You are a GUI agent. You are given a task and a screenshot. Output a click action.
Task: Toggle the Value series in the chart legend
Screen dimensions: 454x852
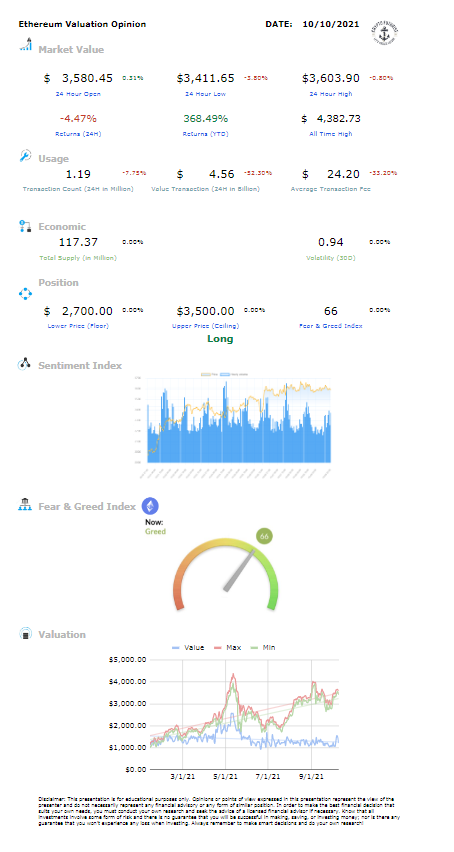pyautogui.click(x=188, y=647)
